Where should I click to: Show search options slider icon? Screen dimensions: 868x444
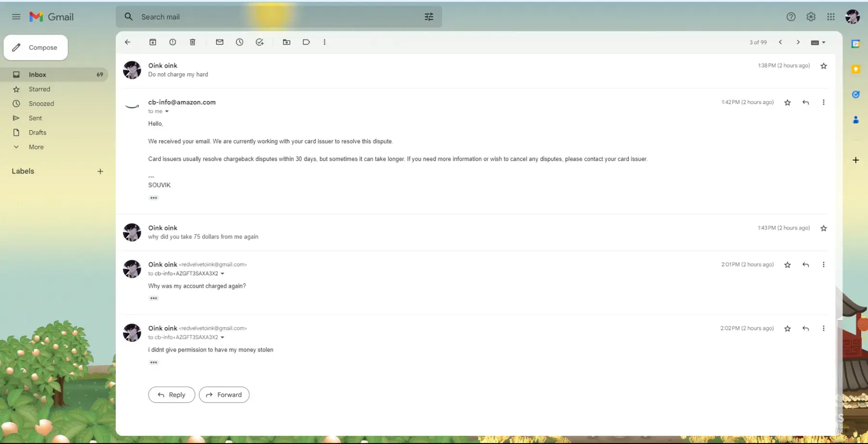coord(429,17)
